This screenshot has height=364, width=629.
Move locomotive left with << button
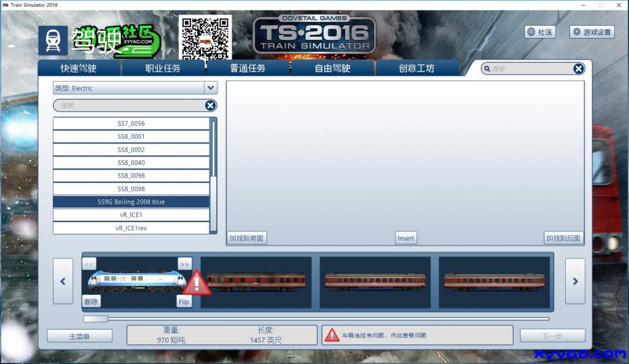coord(89,264)
